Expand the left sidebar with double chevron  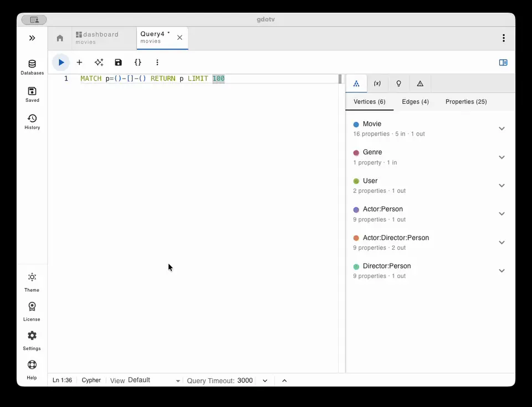click(32, 38)
